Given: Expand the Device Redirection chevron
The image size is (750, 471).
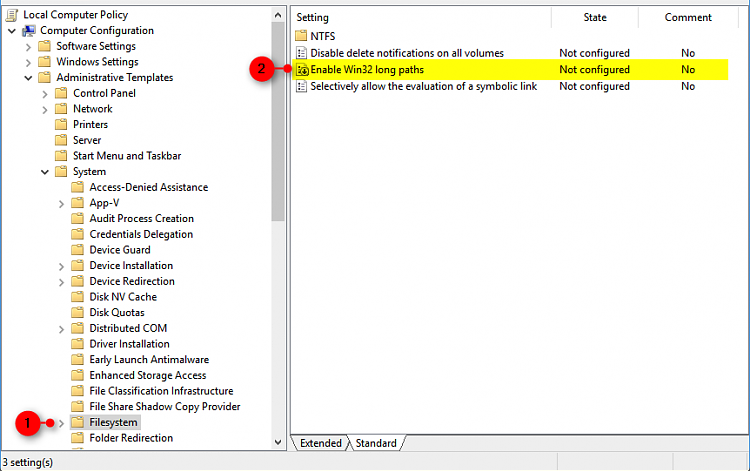Looking at the screenshot, I should (61, 282).
